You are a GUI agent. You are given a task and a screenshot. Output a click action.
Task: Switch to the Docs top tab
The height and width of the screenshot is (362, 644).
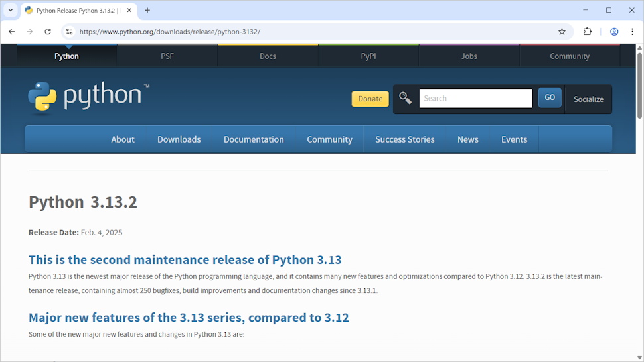268,56
